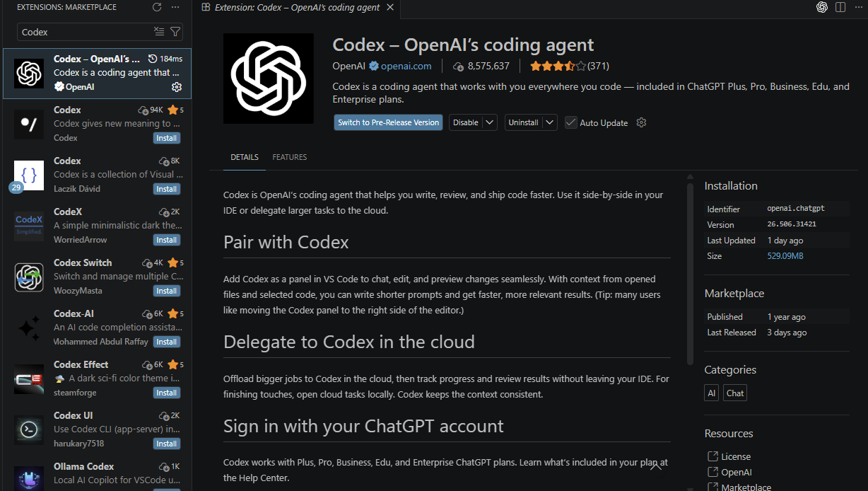This screenshot has height=491, width=868.
Task: Select Chat category tag
Action: point(735,393)
